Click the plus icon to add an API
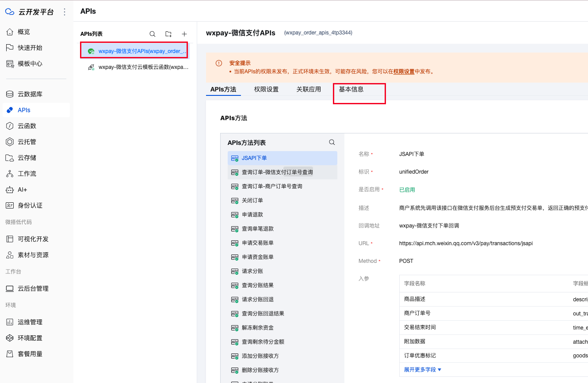 coord(184,34)
